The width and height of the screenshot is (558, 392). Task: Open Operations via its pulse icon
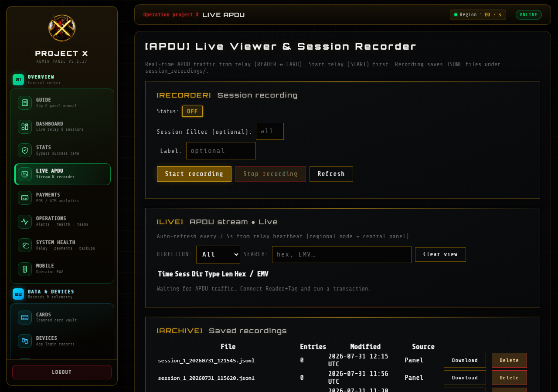[x=25, y=222]
